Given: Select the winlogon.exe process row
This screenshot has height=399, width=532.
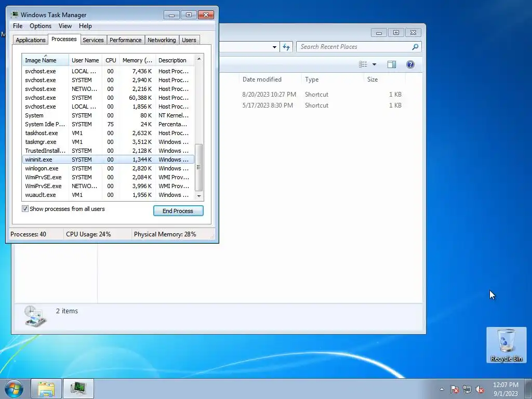Looking at the screenshot, I should tap(108, 168).
